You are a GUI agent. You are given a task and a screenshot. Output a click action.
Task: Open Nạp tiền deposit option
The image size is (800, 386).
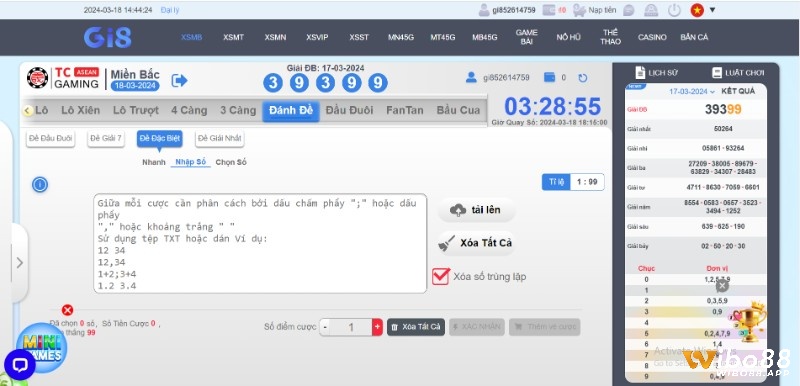point(595,10)
